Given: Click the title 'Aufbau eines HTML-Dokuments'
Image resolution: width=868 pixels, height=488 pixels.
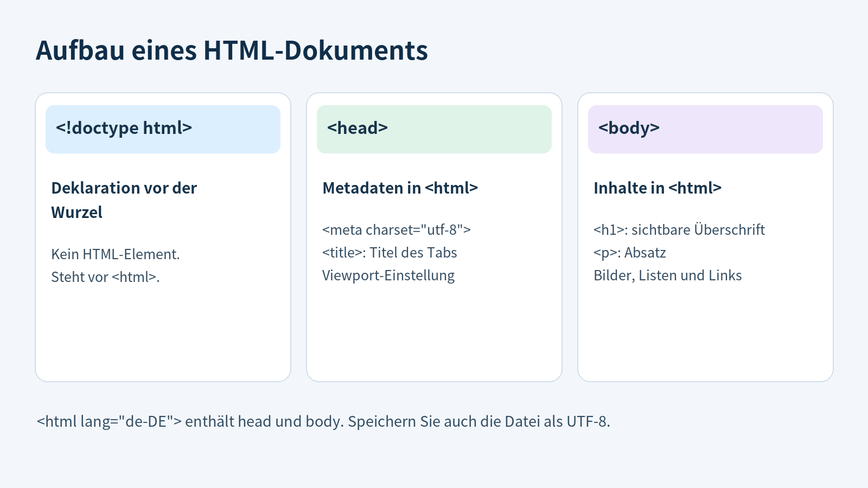Looking at the screenshot, I should click(232, 50).
